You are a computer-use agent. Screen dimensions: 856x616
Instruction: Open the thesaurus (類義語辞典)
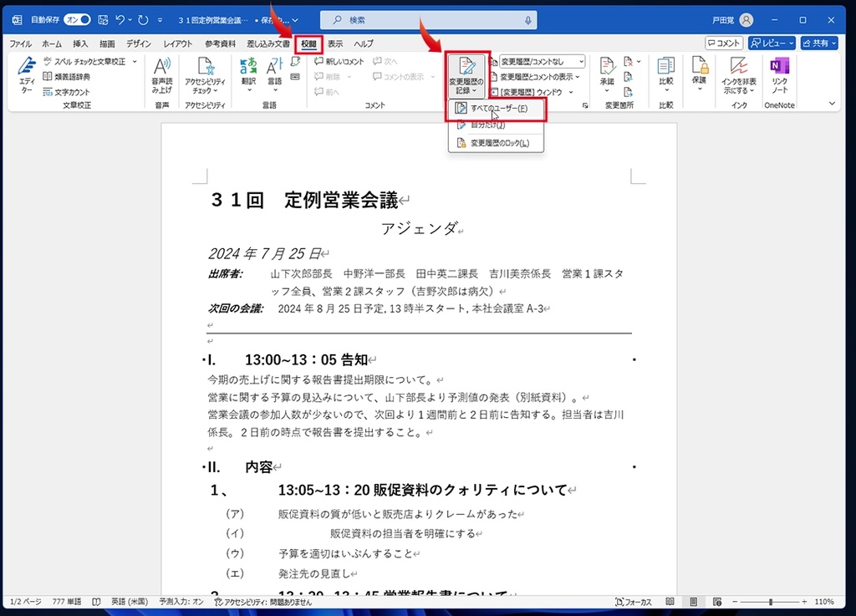point(67,77)
